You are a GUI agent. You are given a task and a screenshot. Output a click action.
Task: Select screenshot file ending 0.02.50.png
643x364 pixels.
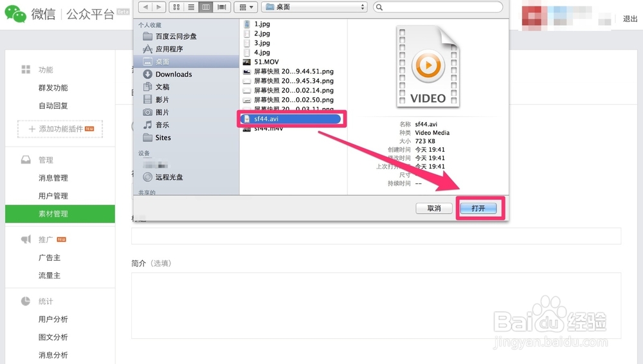pyautogui.click(x=293, y=99)
